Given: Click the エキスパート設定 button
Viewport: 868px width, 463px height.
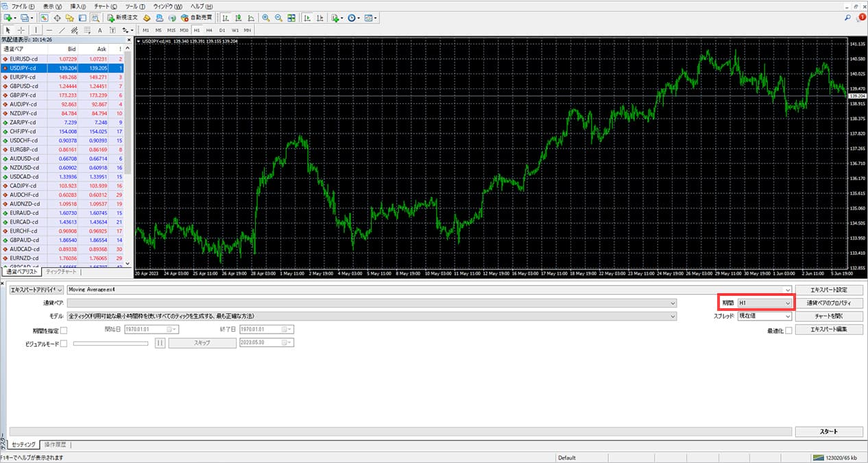Looking at the screenshot, I should (828, 290).
